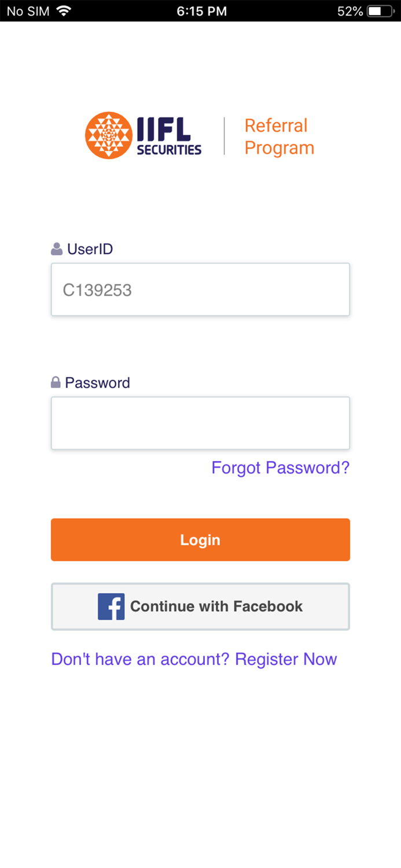Open the Forgot Password page
The height and width of the screenshot is (868, 401).
tap(280, 468)
